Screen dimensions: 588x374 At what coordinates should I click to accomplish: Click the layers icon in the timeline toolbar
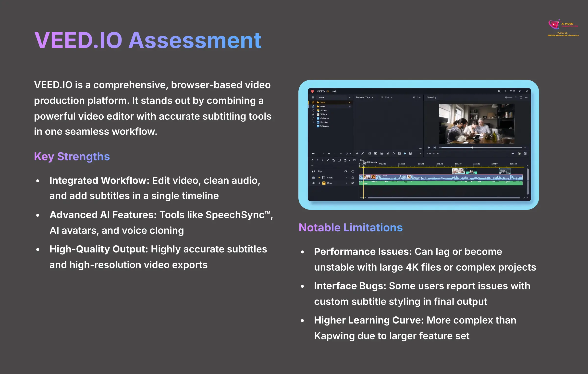334,160
